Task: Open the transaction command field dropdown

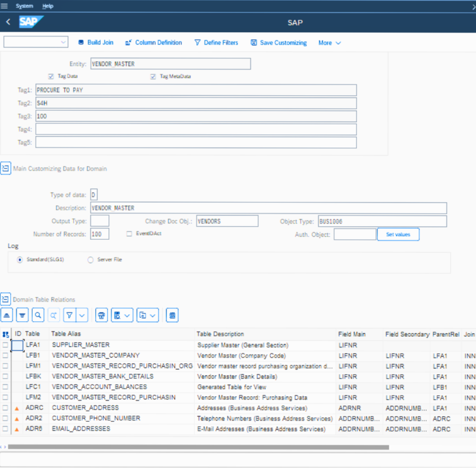Action: coord(64,42)
